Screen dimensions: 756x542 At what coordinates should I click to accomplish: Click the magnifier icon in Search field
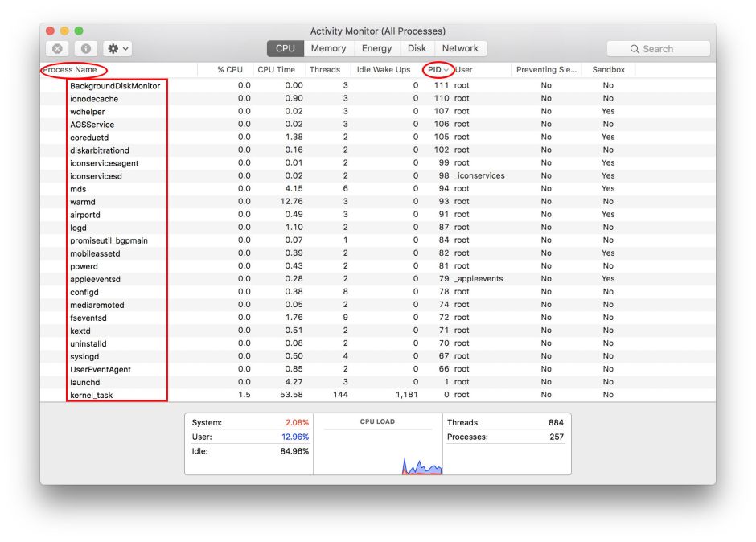point(635,49)
